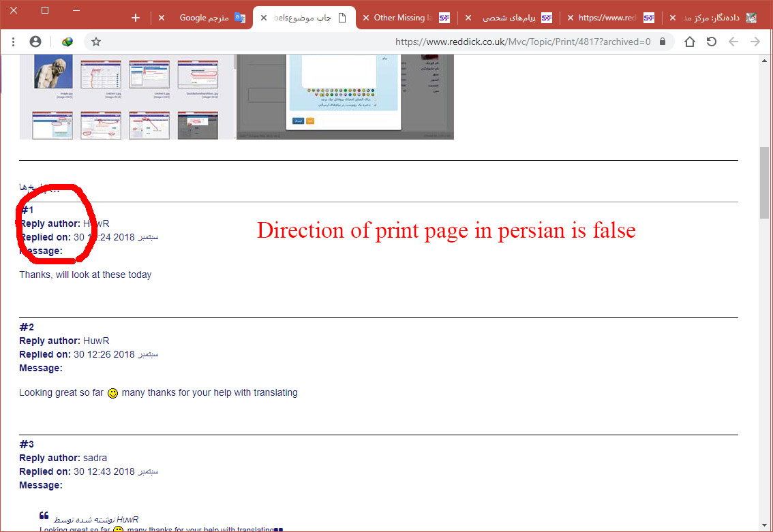Switch to the Google مترجم tab
Screen dimensions: 773x532
point(204,18)
